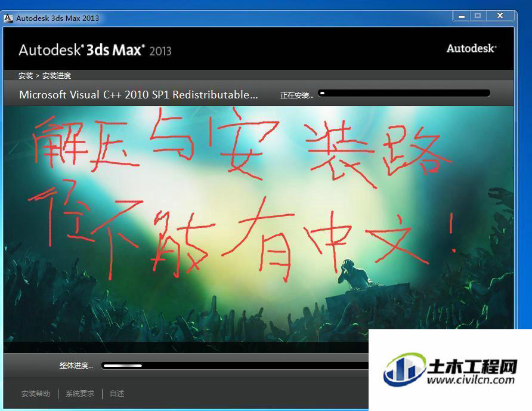Image resolution: width=532 pixels, height=411 pixels.
Task: Click the 正在安装... status label
Action: [x=296, y=95]
